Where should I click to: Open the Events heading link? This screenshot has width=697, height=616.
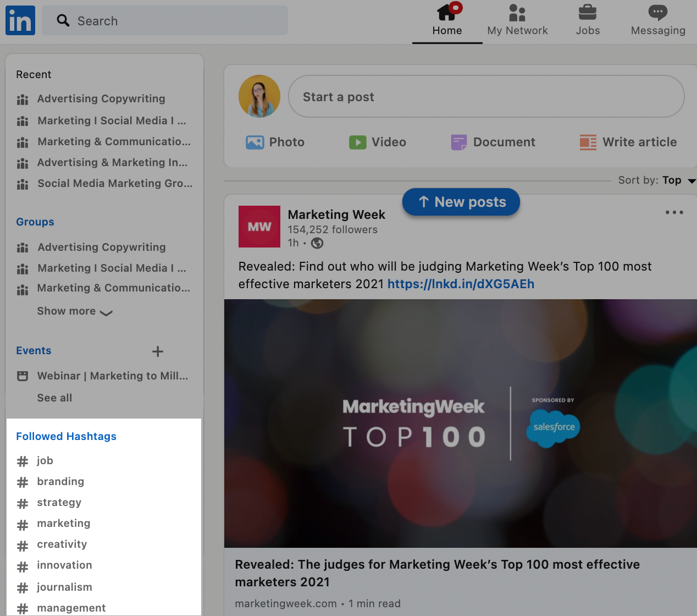coord(34,350)
